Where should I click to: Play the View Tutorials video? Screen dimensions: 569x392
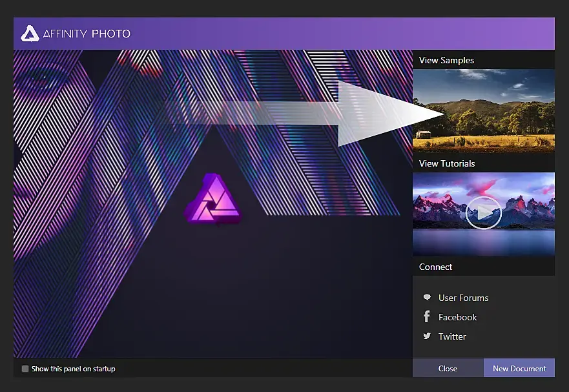tap(483, 213)
